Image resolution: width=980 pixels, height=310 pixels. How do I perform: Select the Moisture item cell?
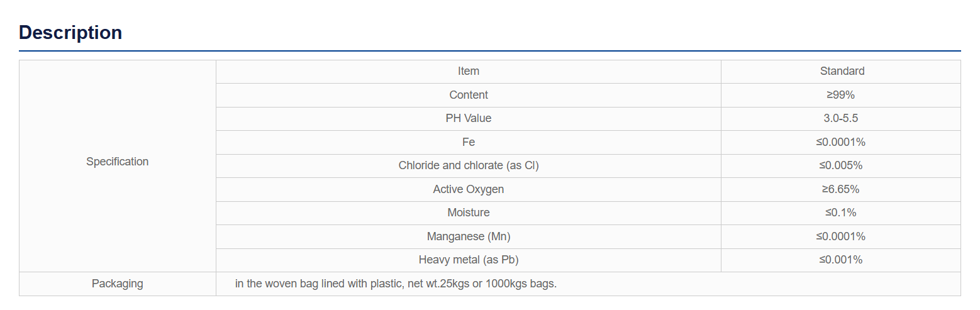pos(469,213)
